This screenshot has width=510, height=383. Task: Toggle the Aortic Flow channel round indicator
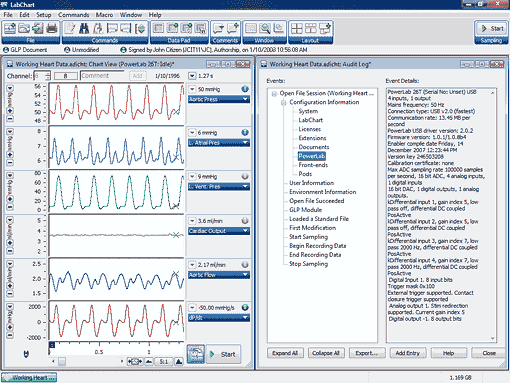click(x=245, y=265)
